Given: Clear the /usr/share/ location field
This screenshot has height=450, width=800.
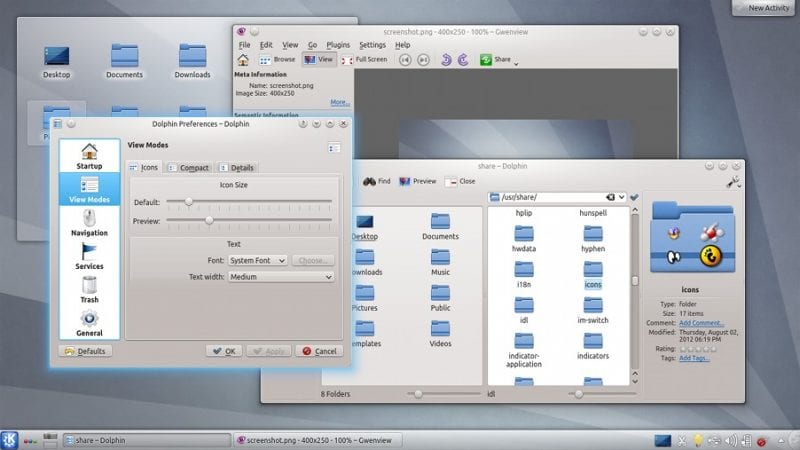Looking at the screenshot, I should pos(610,197).
